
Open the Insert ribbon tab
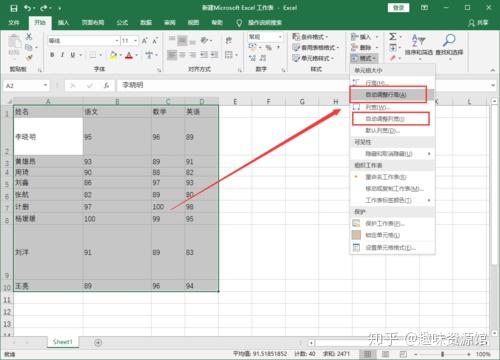pos(63,23)
